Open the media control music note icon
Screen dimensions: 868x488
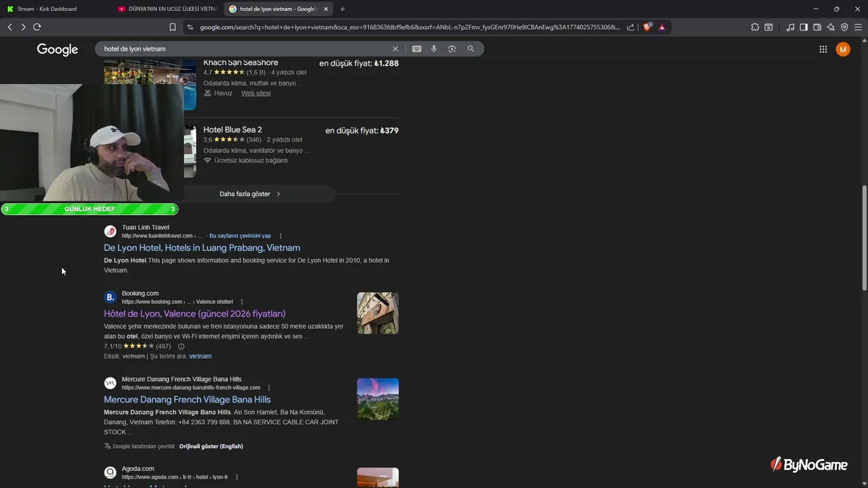(790, 27)
